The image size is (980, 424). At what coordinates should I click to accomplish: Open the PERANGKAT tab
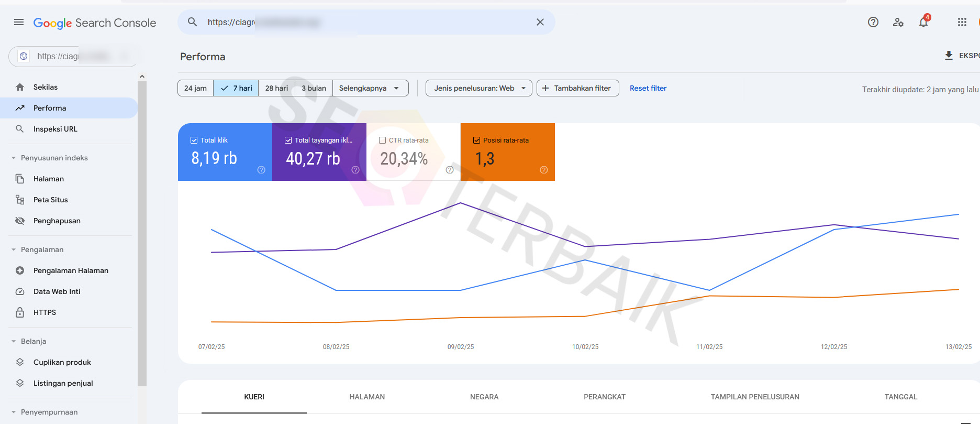(x=604, y=397)
